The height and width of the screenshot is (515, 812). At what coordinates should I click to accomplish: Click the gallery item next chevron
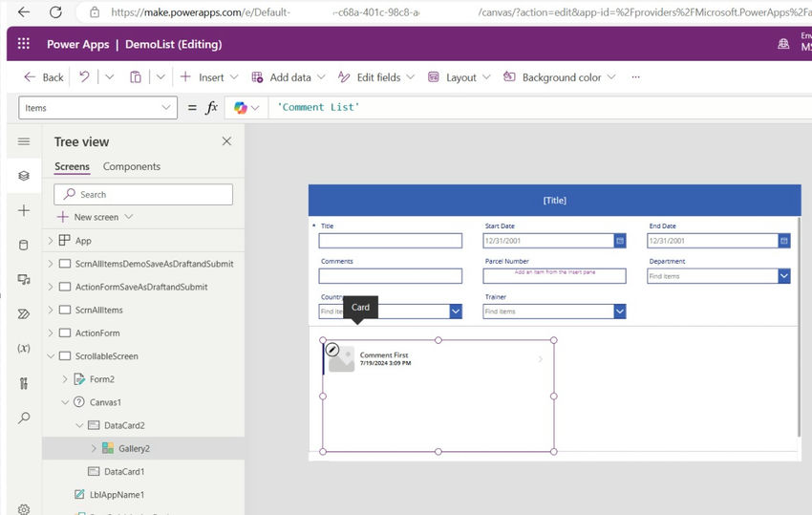[540, 358]
